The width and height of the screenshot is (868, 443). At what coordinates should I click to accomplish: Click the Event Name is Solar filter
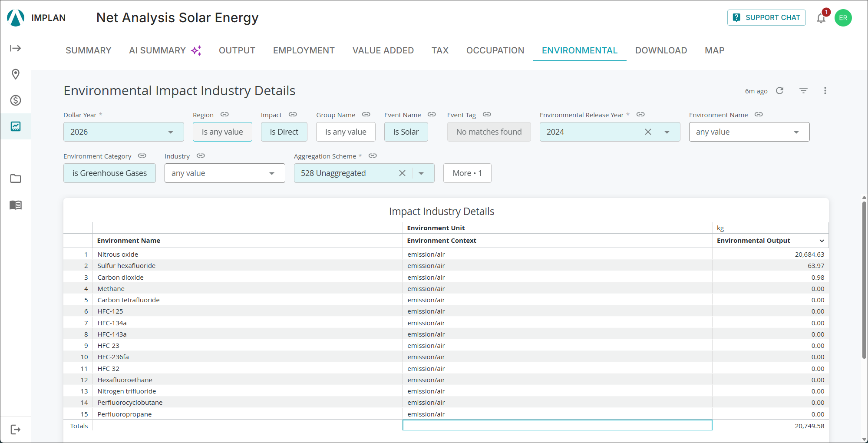406,132
